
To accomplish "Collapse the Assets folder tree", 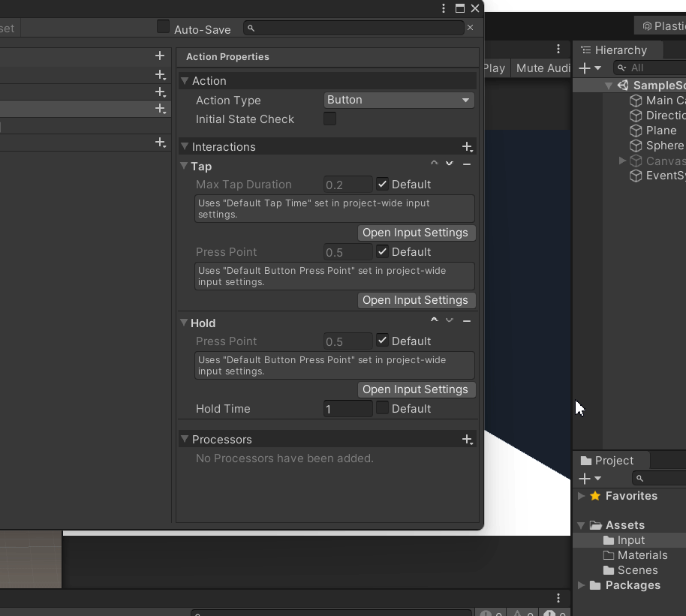I will point(581,525).
